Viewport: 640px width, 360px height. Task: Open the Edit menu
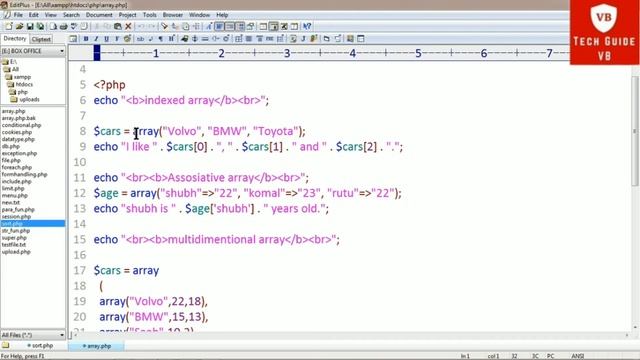pos(33,15)
